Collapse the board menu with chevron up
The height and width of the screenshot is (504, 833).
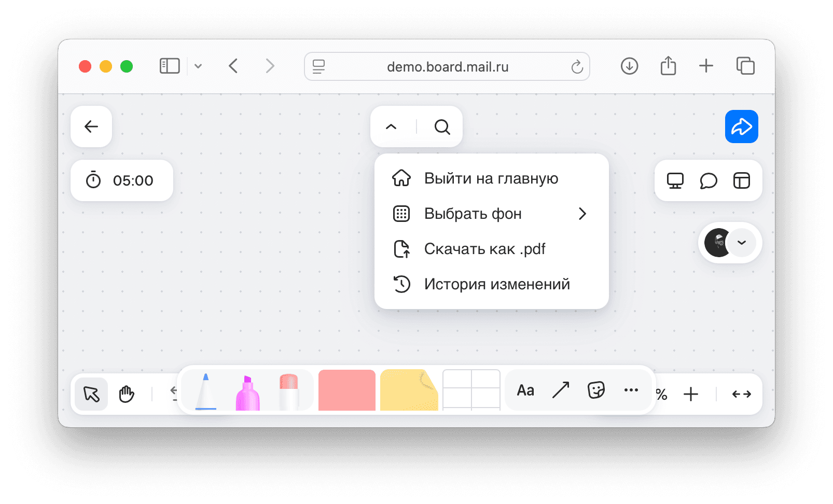coord(392,127)
